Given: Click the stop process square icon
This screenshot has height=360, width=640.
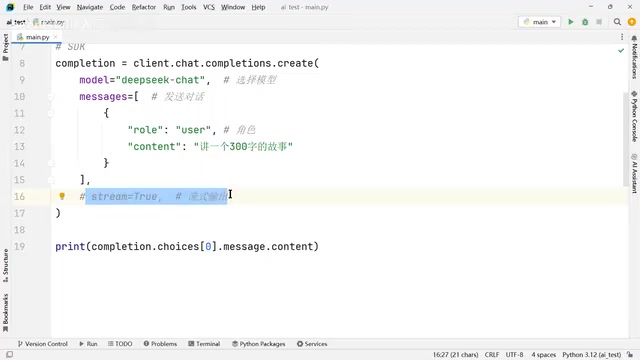Looking at the screenshot, I should [x=599, y=22].
